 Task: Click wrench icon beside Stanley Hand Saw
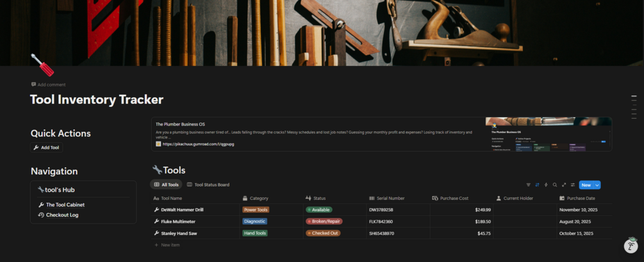tap(156, 233)
